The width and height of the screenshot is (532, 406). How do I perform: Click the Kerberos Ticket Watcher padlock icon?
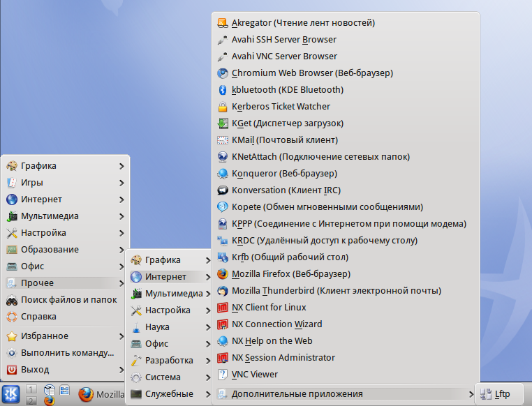coord(223,107)
